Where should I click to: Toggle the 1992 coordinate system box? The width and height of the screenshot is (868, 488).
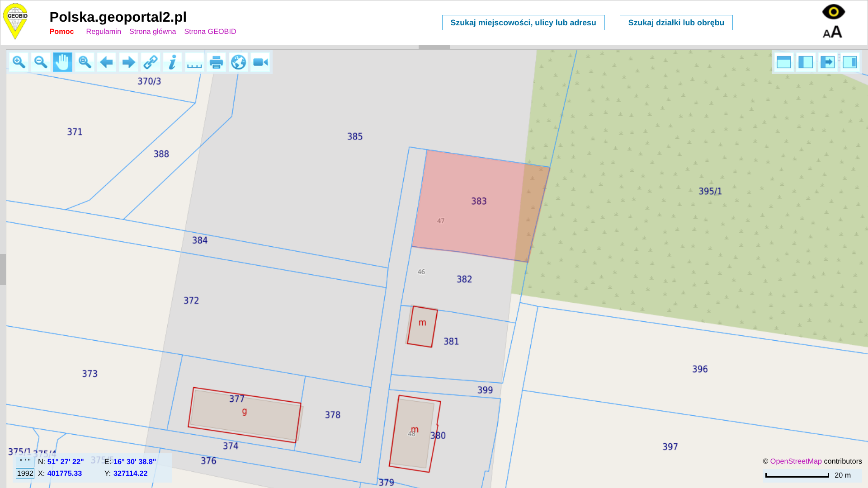coord(25,474)
